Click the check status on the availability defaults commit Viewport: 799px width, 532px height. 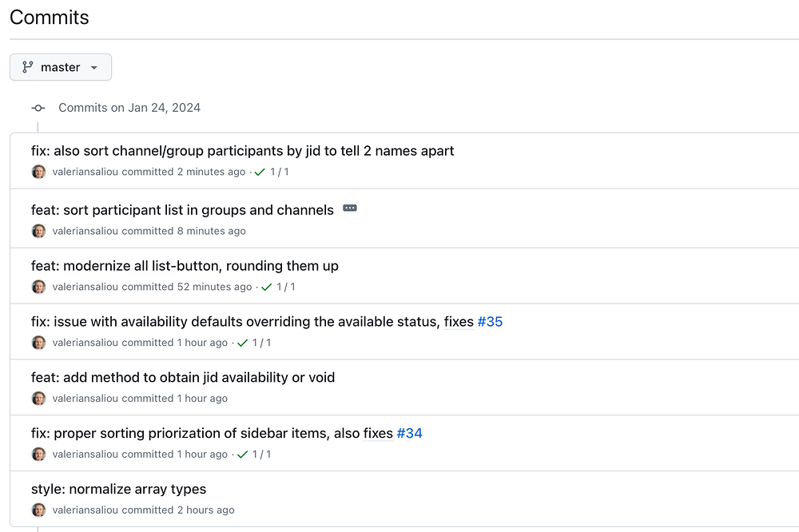[x=242, y=343]
